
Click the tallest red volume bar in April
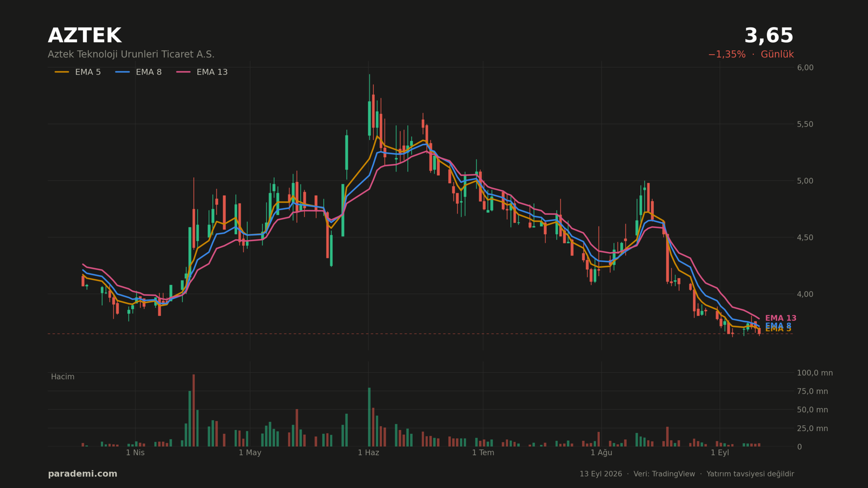(194, 410)
